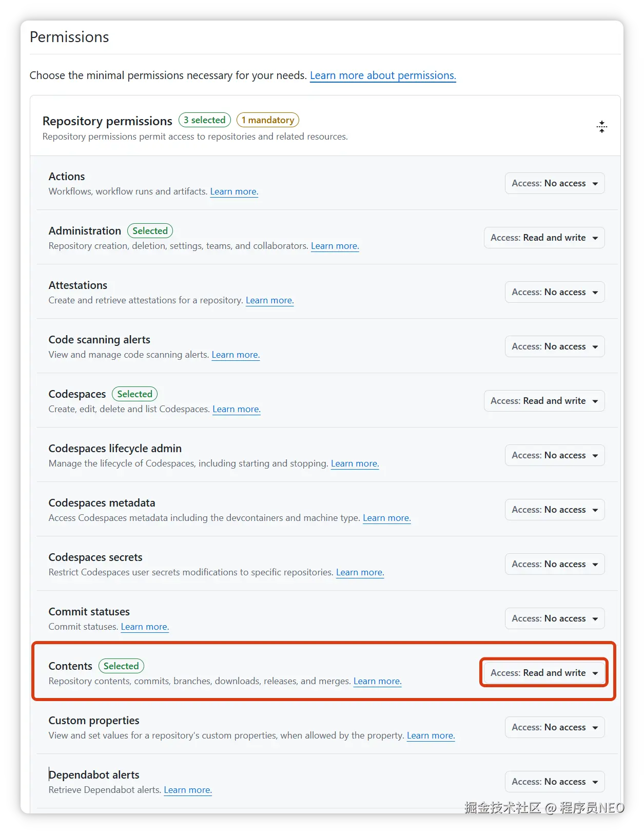
Task: Click the '3 selected' badge
Action: coord(204,120)
